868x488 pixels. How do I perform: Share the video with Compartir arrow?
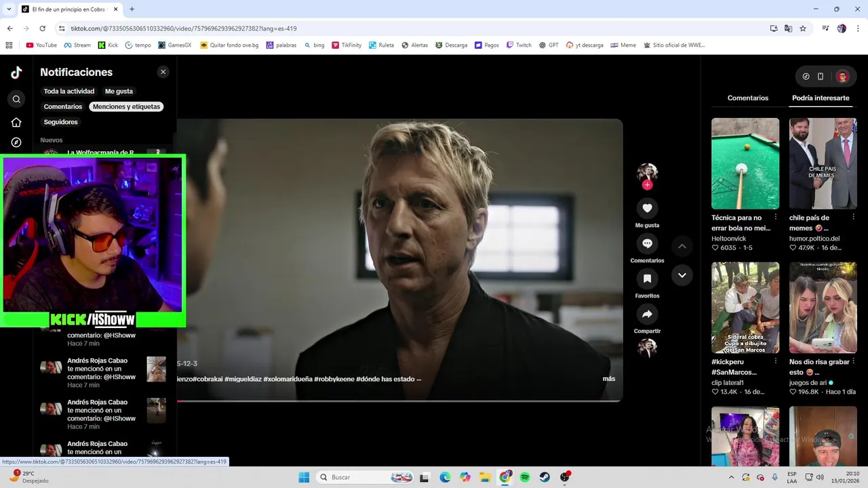point(647,314)
